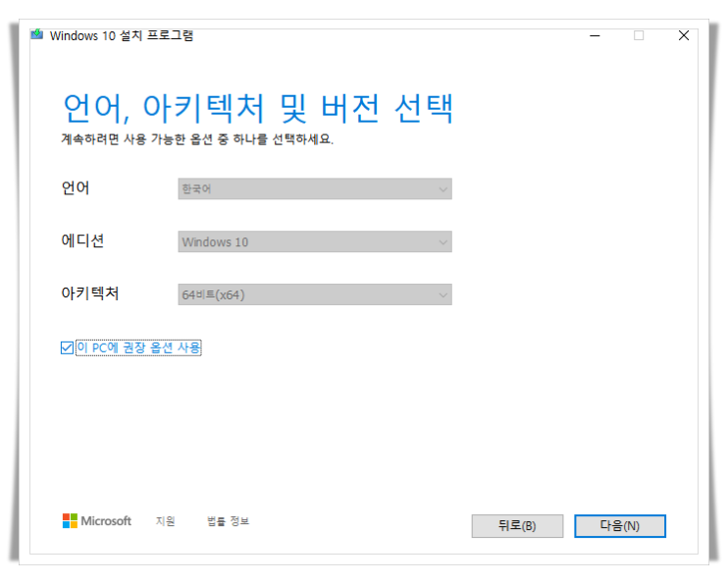Open the 법률 정보 link
This screenshot has height=584, width=728.
[x=228, y=521]
